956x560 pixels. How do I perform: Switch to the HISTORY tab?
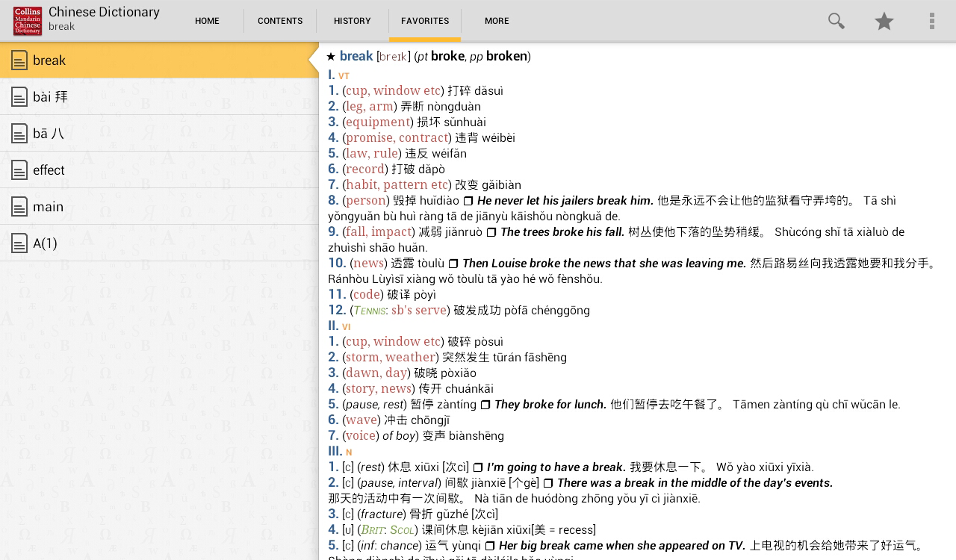coord(352,21)
